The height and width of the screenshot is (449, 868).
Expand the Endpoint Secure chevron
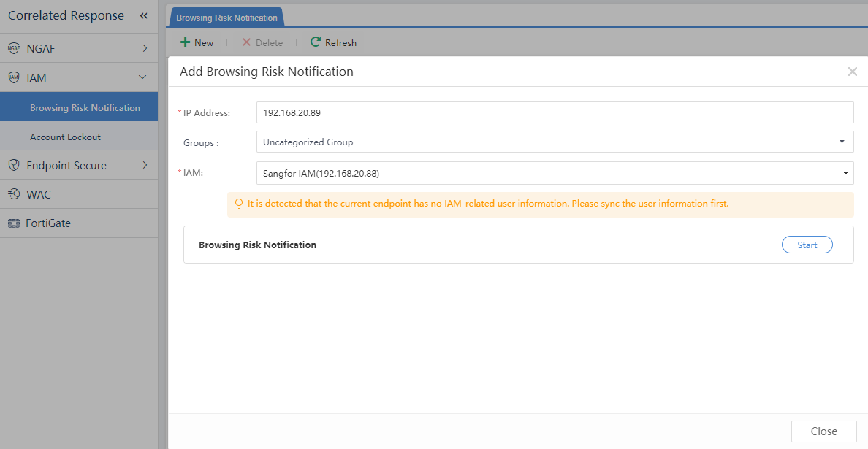(145, 166)
